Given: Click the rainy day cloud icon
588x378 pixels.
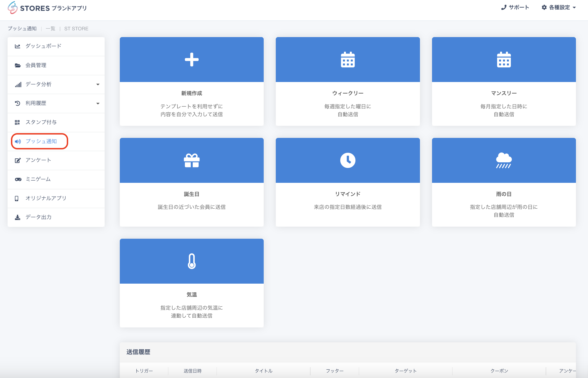Looking at the screenshot, I should coord(504,160).
